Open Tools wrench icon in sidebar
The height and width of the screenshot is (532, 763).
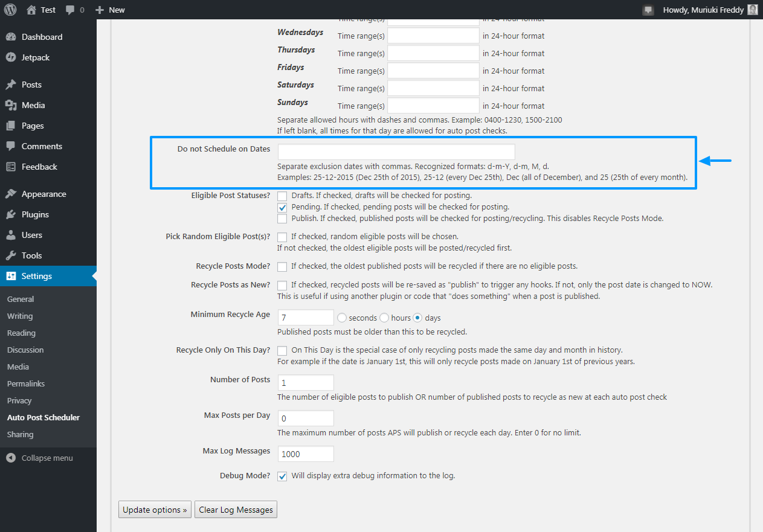click(x=11, y=255)
